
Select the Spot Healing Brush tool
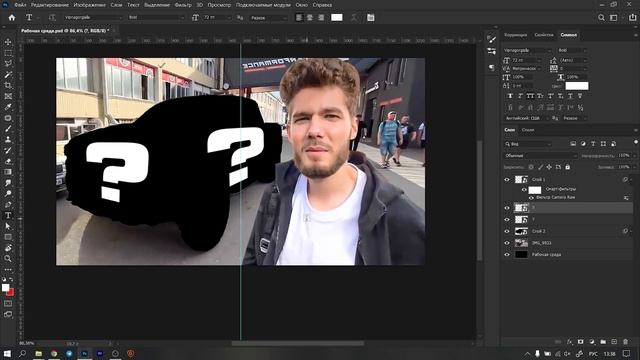8,118
